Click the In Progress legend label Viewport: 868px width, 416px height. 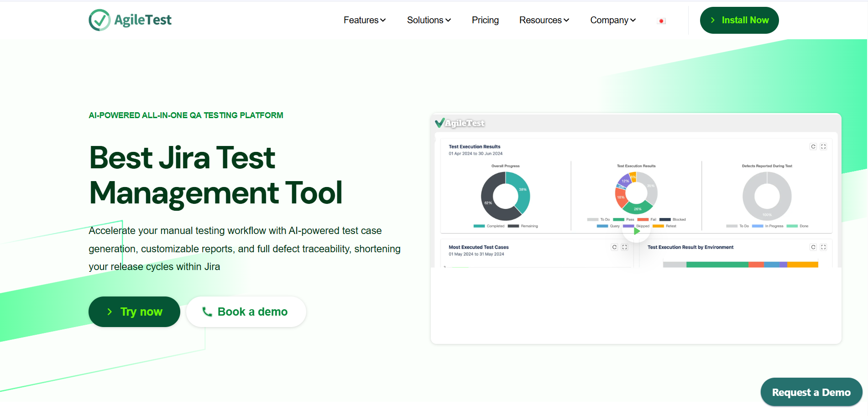tap(774, 226)
